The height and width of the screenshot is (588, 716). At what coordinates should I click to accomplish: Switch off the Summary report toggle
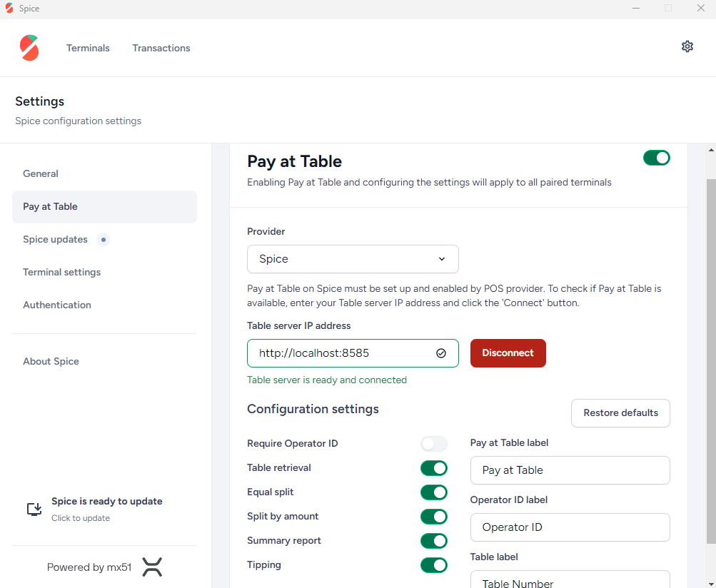[x=434, y=540]
